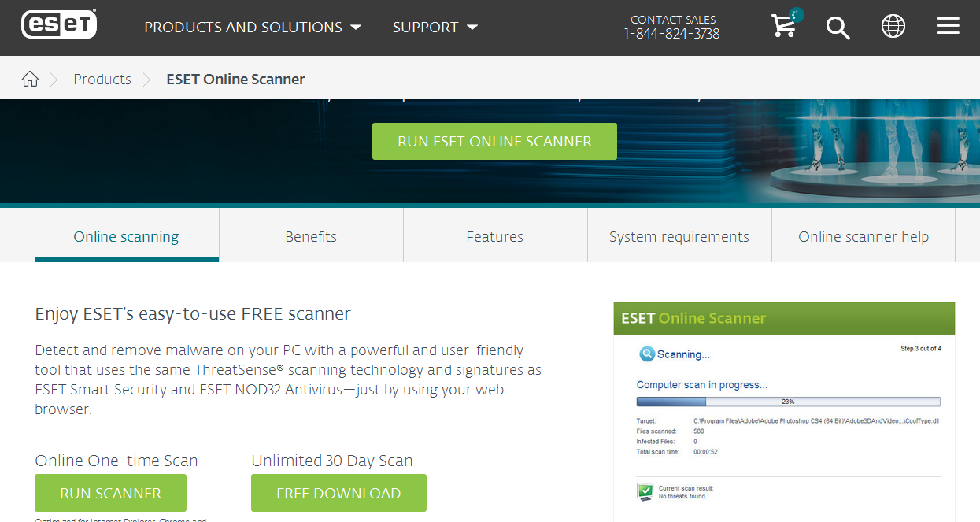Image resolution: width=980 pixels, height=522 pixels.
Task: Click the 'Online One-time Scan' label
Action: click(x=116, y=461)
